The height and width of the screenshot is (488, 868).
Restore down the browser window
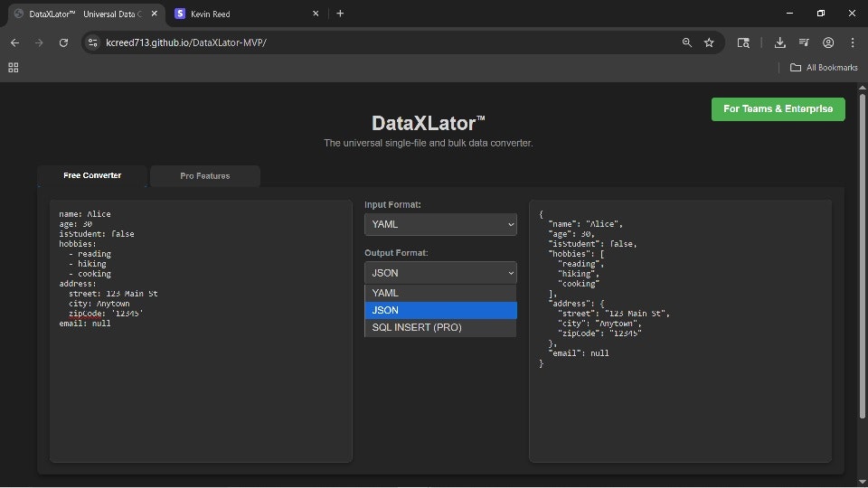tap(821, 14)
